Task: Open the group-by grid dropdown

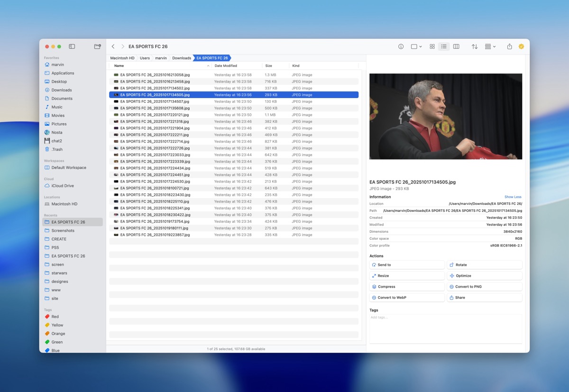Action: tap(490, 46)
